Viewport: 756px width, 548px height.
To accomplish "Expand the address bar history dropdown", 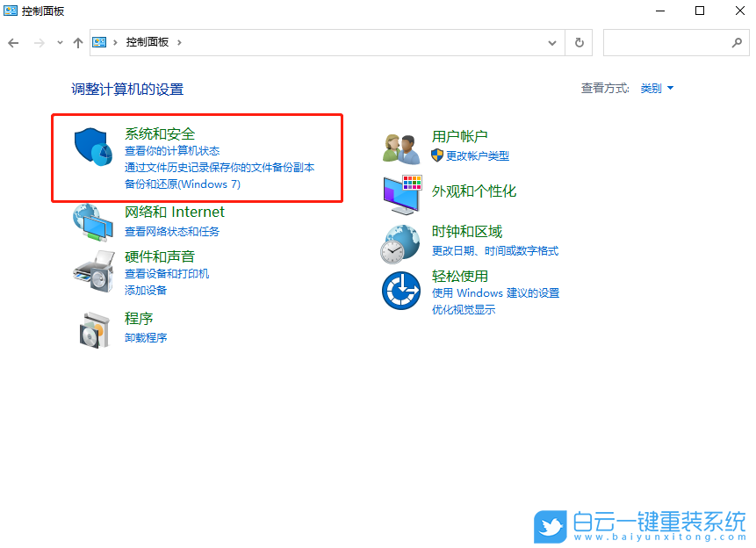I will coord(553,42).
